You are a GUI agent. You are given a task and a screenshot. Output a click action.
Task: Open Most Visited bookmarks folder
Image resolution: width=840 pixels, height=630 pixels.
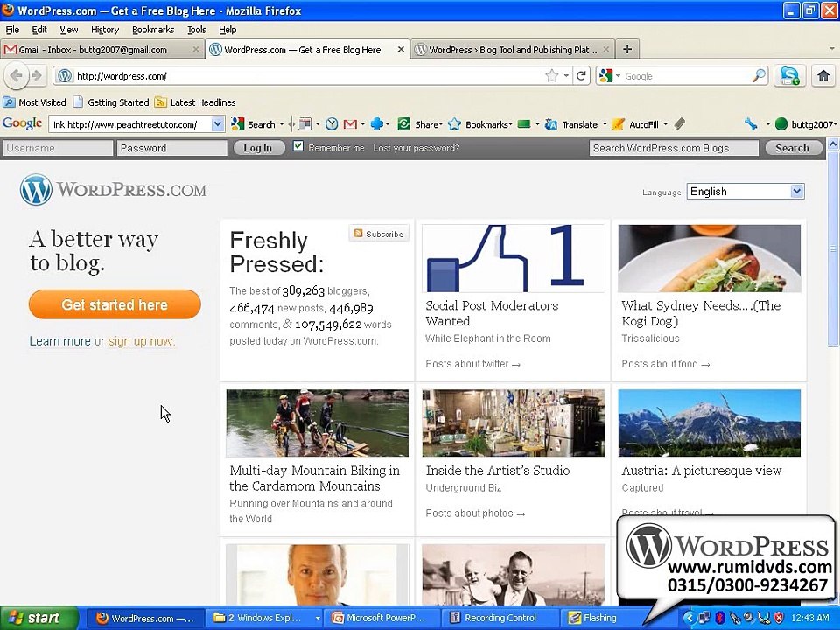coord(35,102)
